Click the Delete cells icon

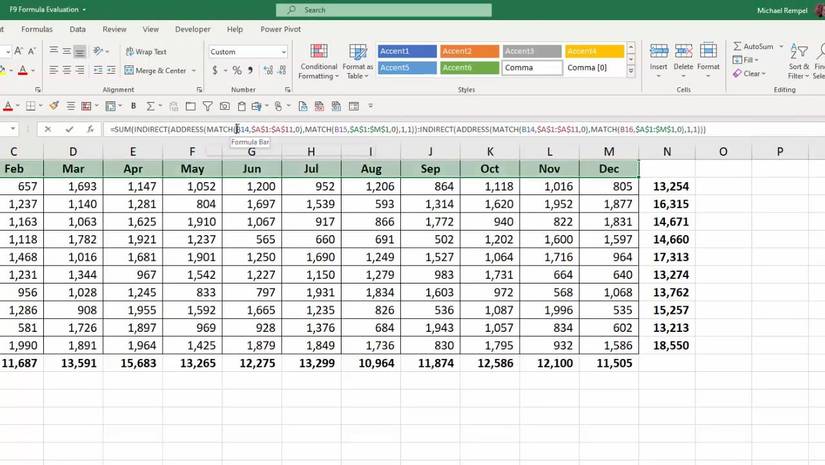coord(683,52)
